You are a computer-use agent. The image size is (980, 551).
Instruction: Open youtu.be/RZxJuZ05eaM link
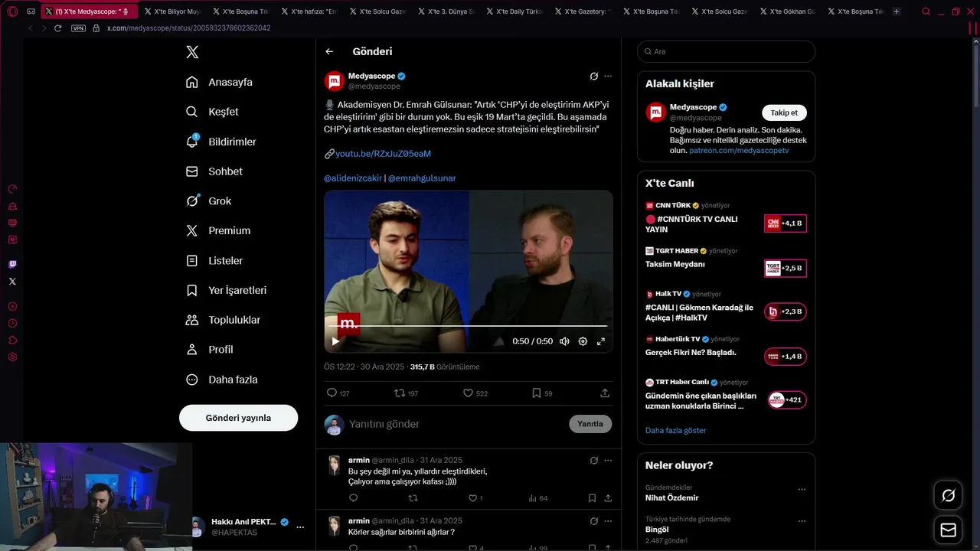pyautogui.click(x=383, y=153)
